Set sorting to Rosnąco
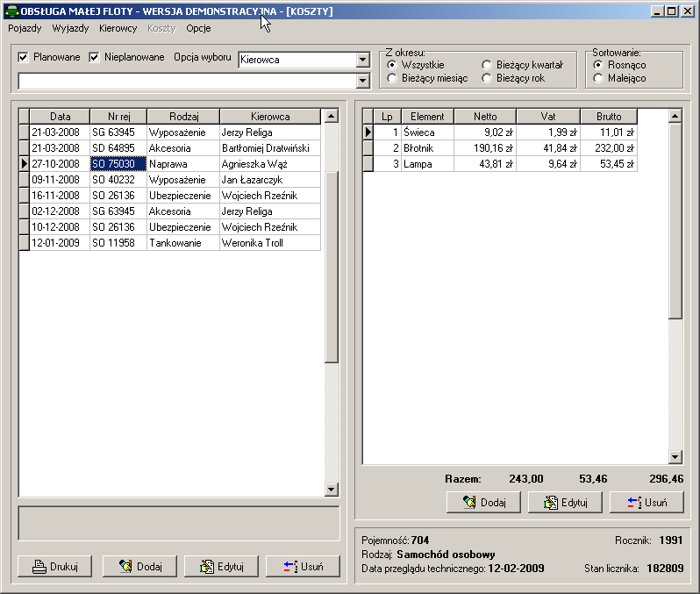This screenshot has width=700, height=594. pyautogui.click(x=598, y=65)
